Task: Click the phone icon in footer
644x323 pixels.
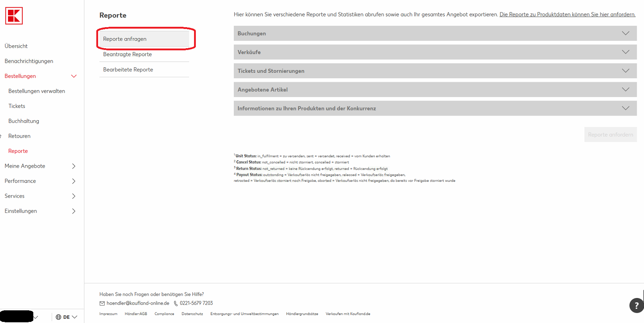Action: coord(176,303)
